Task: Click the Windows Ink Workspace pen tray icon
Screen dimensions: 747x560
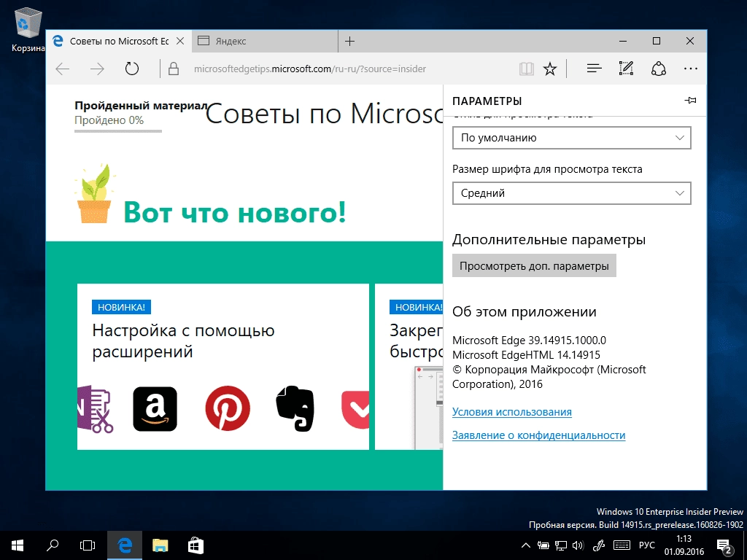Action: pos(599,545)
